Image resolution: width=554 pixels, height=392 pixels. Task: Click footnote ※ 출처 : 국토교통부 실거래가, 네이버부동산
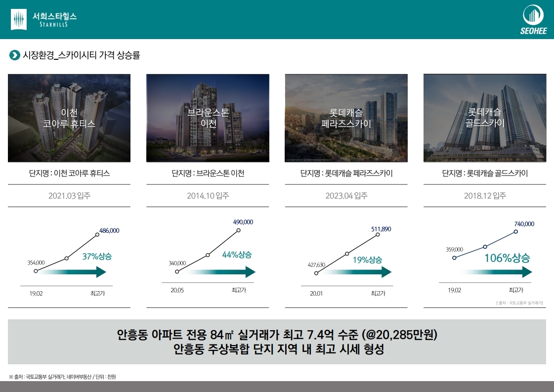coord(62,377)
